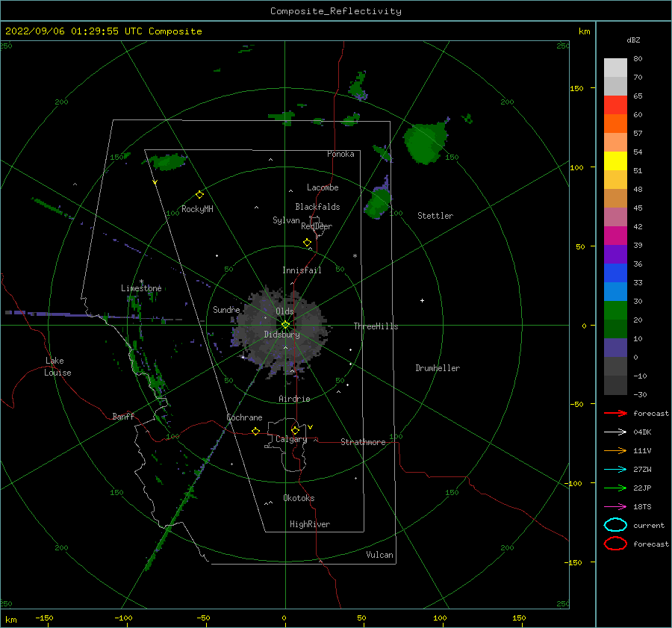Pick the blue 33-36 dBZ swatch
This screenshot has width=672, height=628.
click(x=615, y=273)
